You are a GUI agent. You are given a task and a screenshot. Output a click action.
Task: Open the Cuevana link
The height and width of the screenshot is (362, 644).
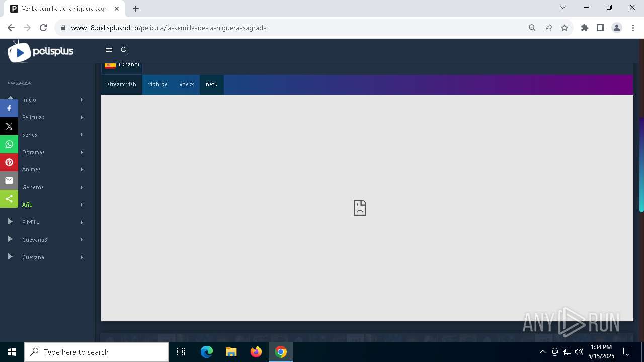tap(33, 257)
